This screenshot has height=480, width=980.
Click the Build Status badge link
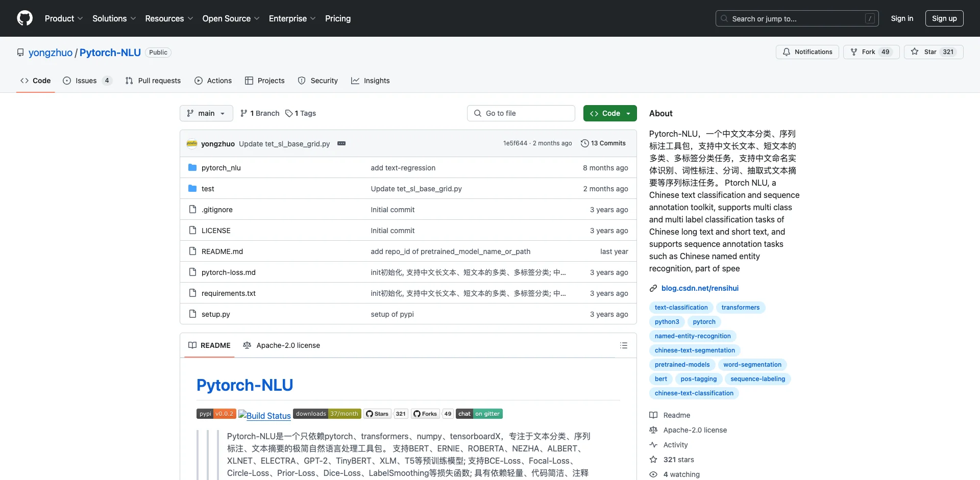(x=264, y=415)
